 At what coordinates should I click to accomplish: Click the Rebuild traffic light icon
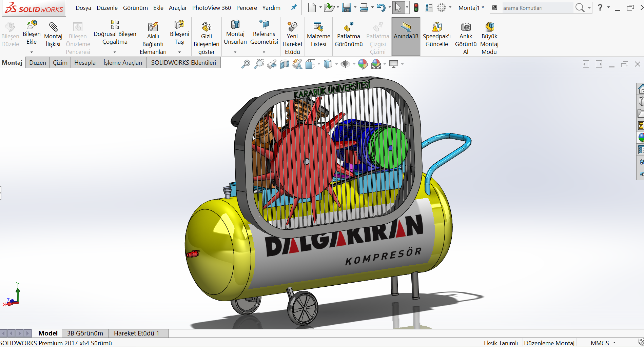click(416, 7)
